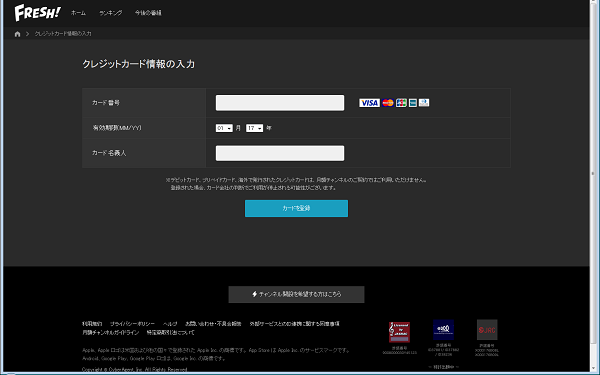This screenshot has height=375, width=600.
Task: Click the JRC license badge
Action: [487, 330]
